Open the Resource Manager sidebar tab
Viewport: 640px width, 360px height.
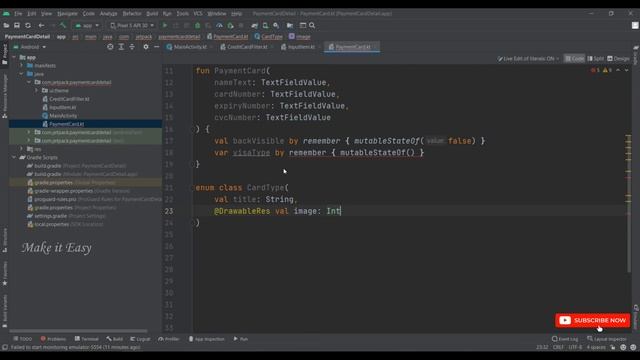point(4,96)
